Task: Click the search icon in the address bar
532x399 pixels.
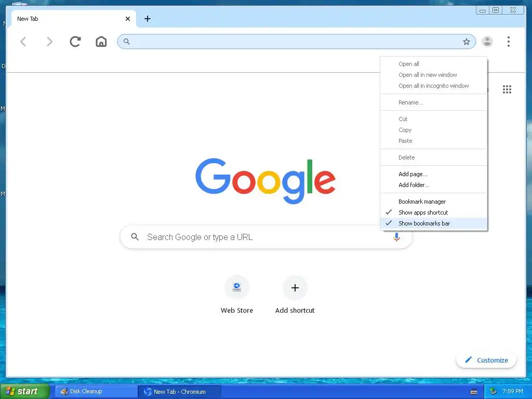Action: tap(127, 42)
